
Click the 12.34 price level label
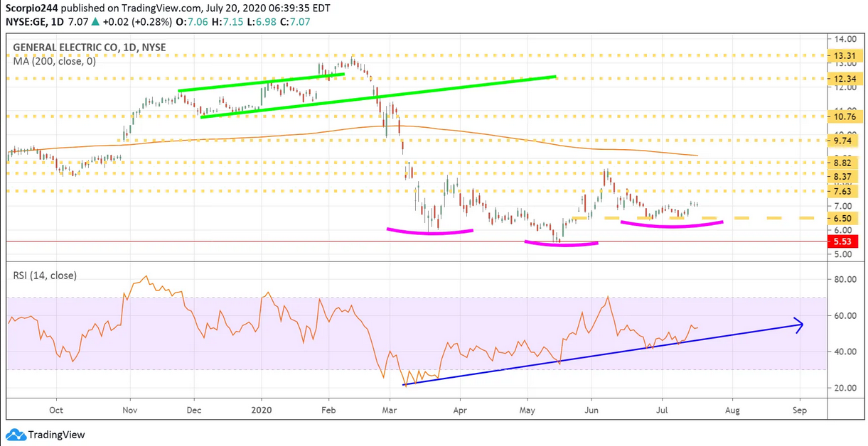845,79
